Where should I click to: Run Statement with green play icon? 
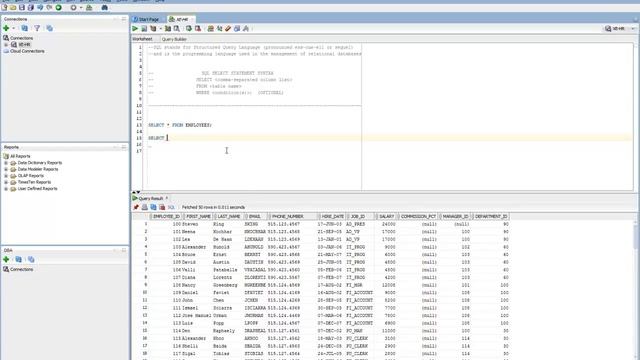(x=135, y=29)
